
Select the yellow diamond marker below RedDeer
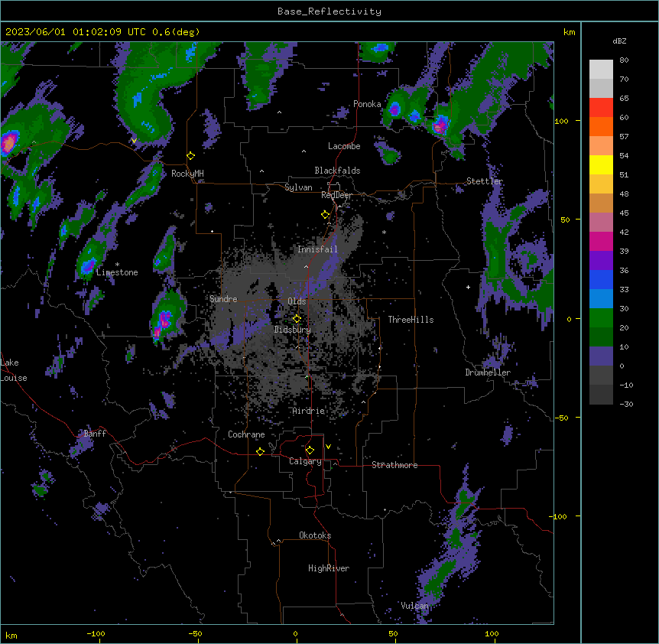click(x=326, y=215)
